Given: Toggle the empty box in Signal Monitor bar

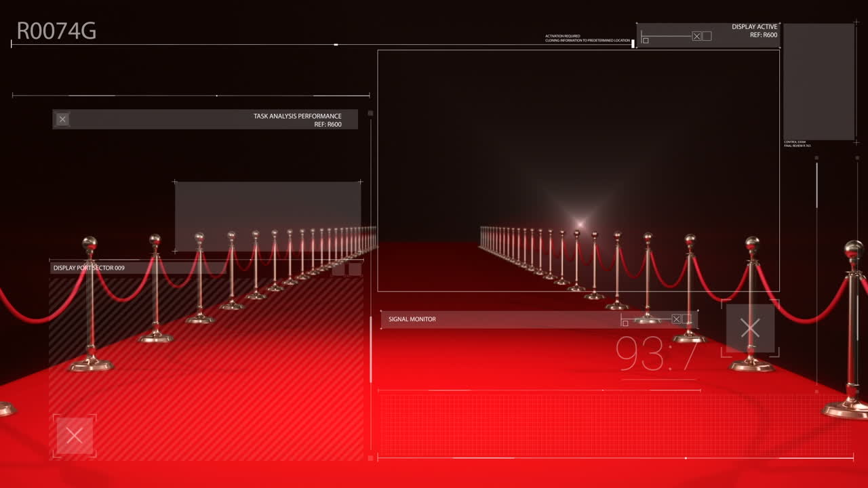Looking at the screenshot, I should (x=686, y=319).
